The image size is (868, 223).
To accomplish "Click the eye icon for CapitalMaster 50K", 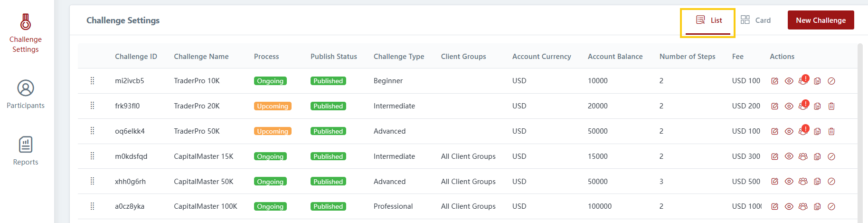I will tap(789, 182).
